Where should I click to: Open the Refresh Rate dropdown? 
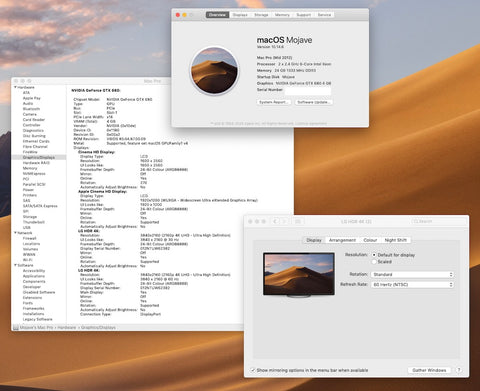tap(412, 285)
